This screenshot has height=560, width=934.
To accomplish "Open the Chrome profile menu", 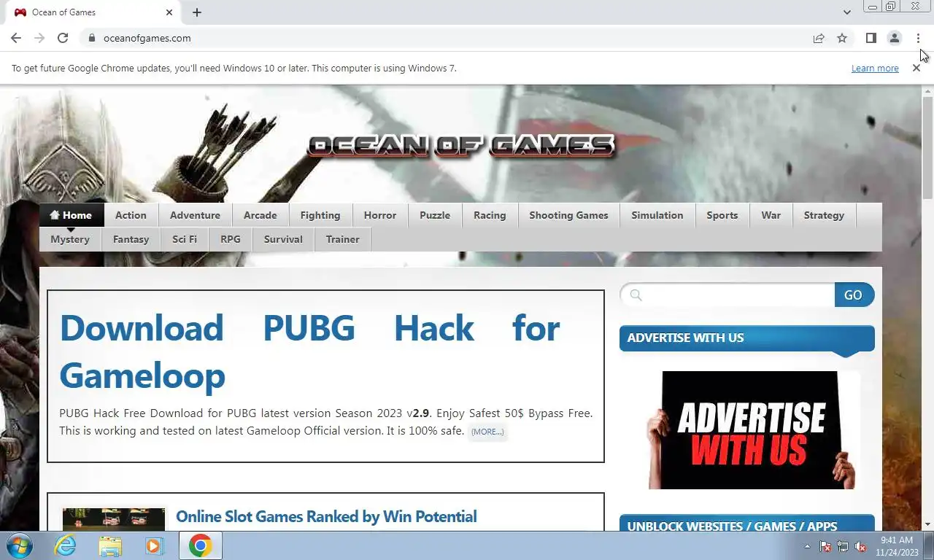I will (894, 38).
